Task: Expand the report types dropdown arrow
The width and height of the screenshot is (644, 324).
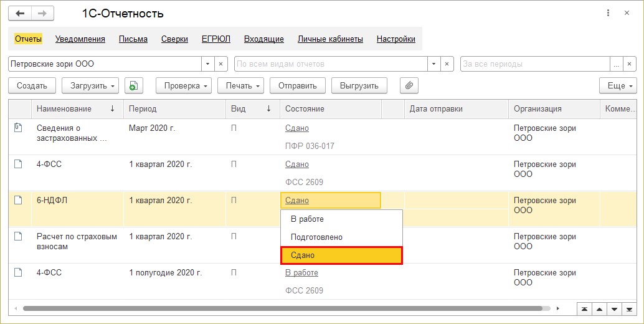Action: [x=433, y=64]
